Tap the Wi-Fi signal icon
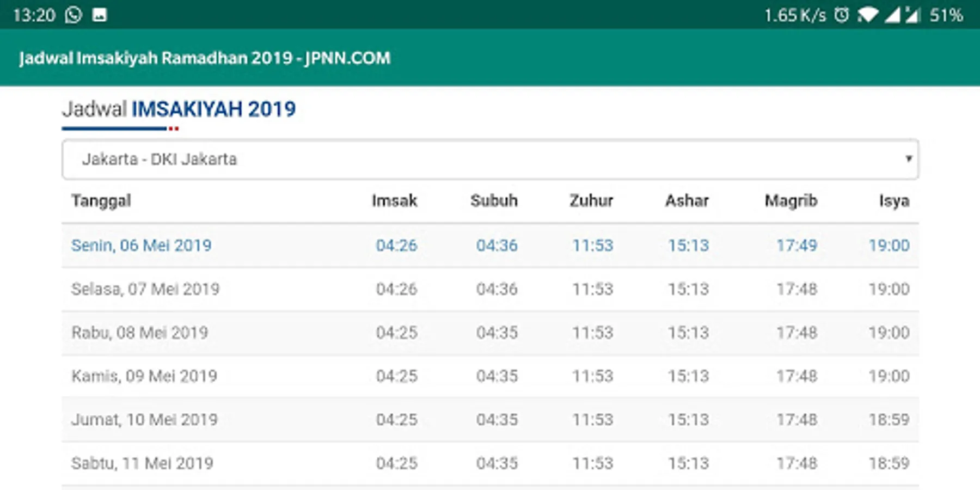Screen dimensions: 980x490 click(x=868, y=15)
